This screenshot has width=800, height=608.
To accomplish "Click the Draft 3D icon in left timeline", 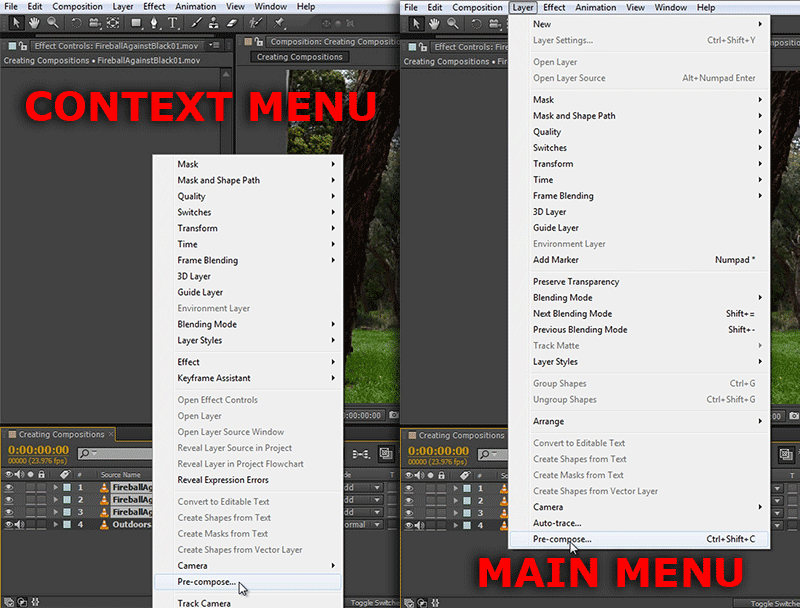I will (386, 453).
